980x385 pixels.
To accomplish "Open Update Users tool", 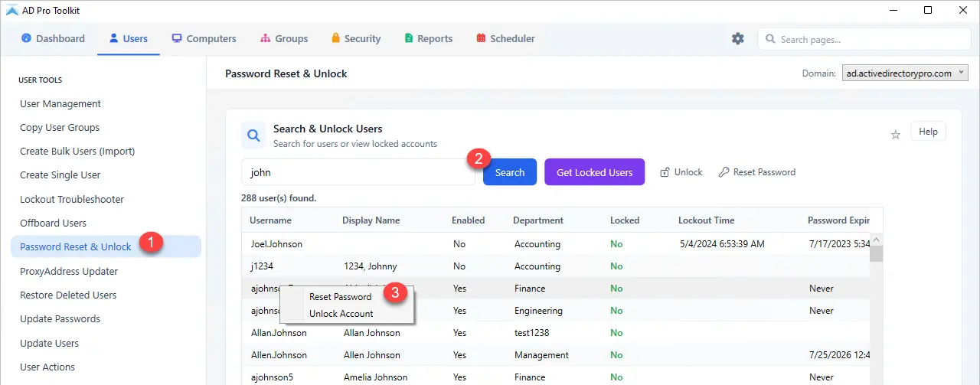I will 49,344.
